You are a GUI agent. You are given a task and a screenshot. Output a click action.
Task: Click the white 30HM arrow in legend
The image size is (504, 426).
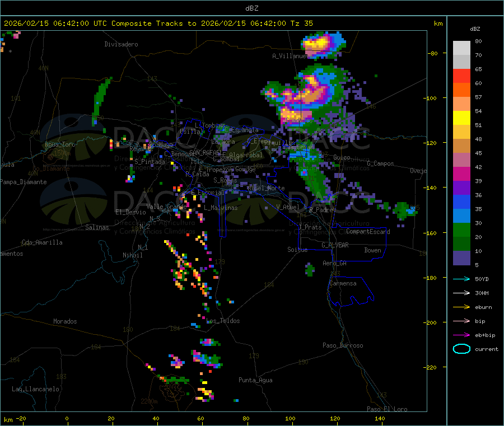[x=461, y=293]
